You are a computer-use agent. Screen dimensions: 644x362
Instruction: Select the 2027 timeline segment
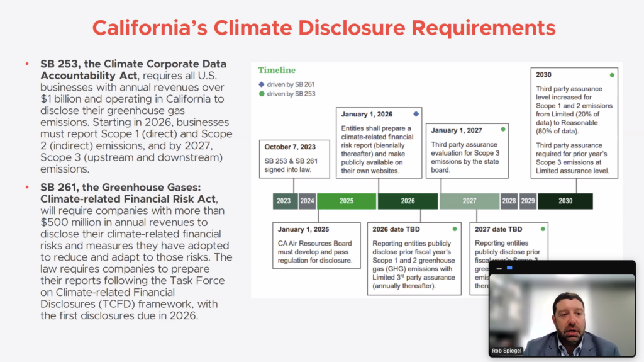pos(469,201)
